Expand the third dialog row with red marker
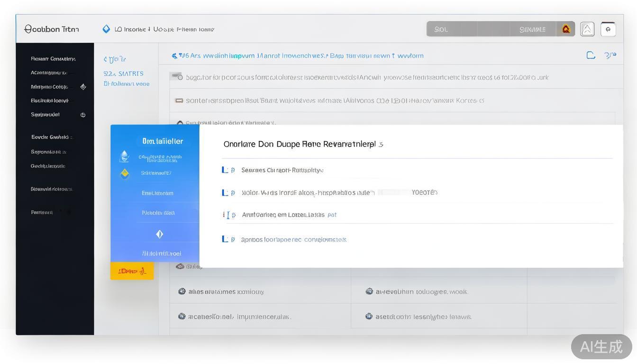Viewport: 637px width, 364px height. coord(227,215)
